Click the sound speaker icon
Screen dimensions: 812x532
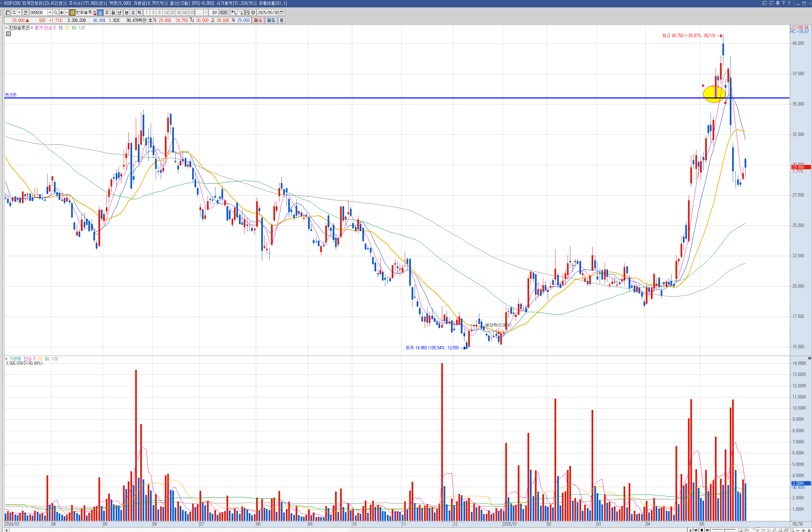point(62,12)
